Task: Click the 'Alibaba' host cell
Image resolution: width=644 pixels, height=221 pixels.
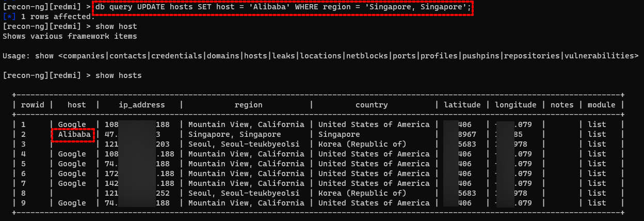Action: [74, 134]
